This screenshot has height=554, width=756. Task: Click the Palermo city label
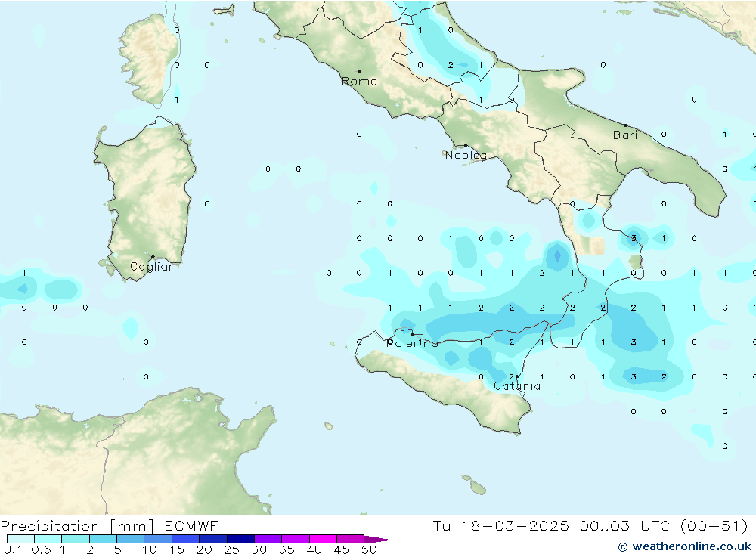click(412, 343)
